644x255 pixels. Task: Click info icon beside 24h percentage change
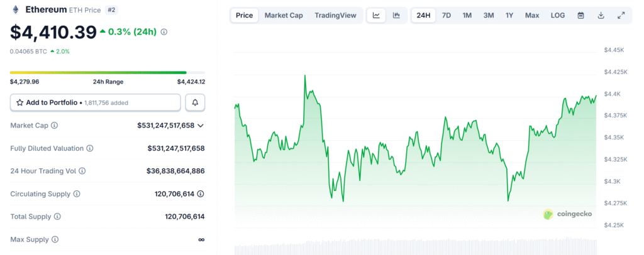pos(164,32)
